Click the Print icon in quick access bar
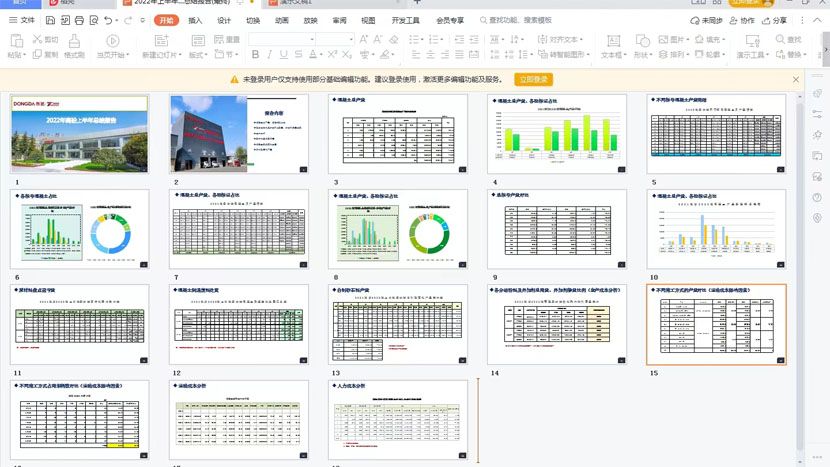 tap(79, 20)
